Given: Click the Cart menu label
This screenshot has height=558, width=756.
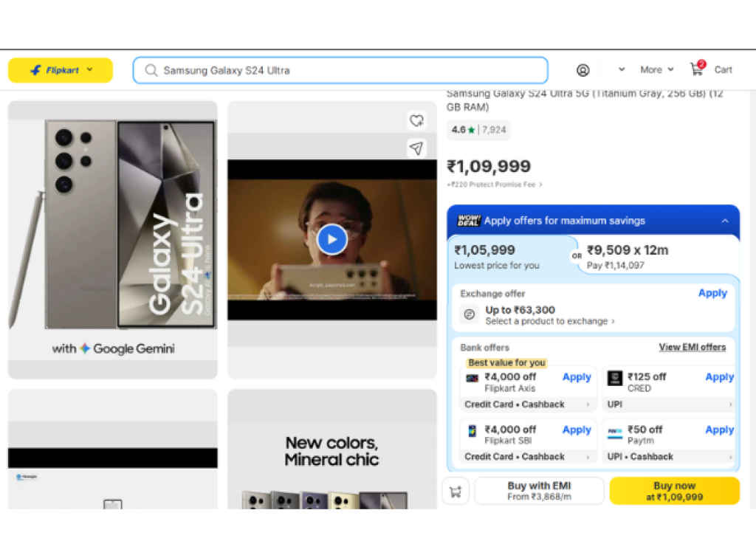Looking at the screenshot, I should pos(723,69).
